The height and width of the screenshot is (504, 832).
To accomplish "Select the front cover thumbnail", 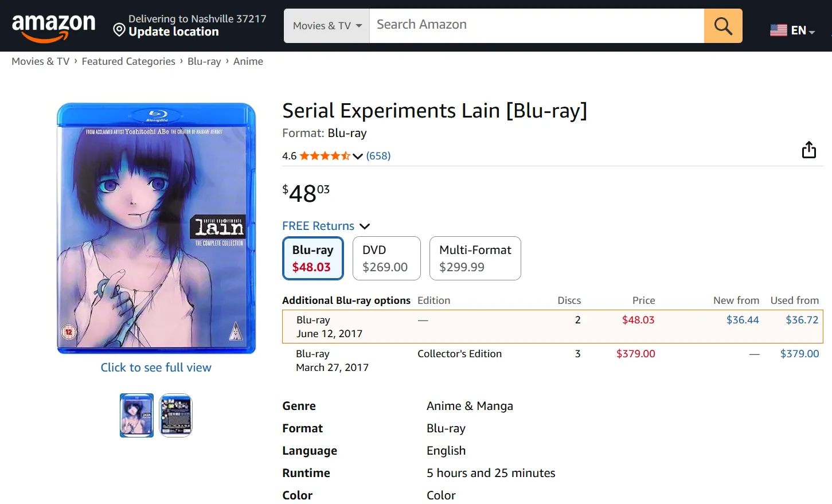I will point(136,415).
